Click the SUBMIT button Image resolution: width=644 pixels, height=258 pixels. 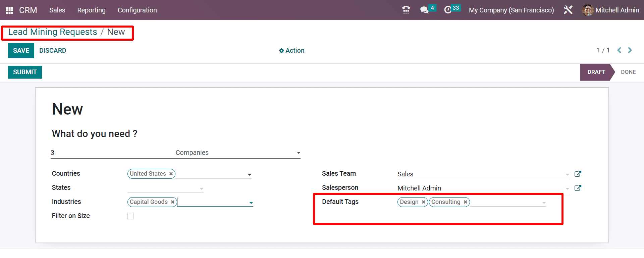point(25,72)
